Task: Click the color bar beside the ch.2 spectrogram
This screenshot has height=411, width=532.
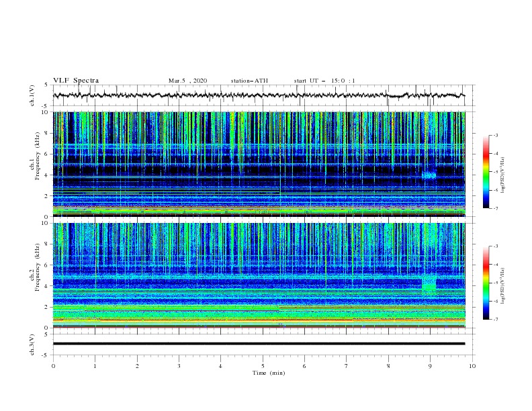Action: 486,283
